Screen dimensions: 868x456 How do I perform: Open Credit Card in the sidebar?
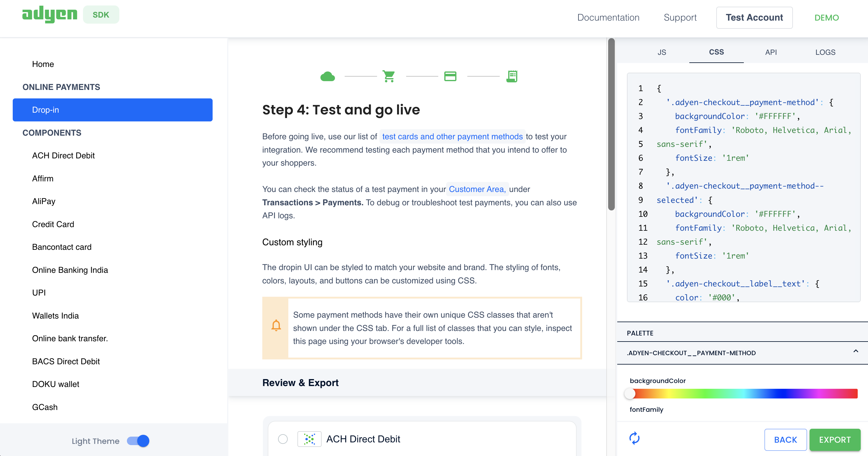(x=53, y=224)
